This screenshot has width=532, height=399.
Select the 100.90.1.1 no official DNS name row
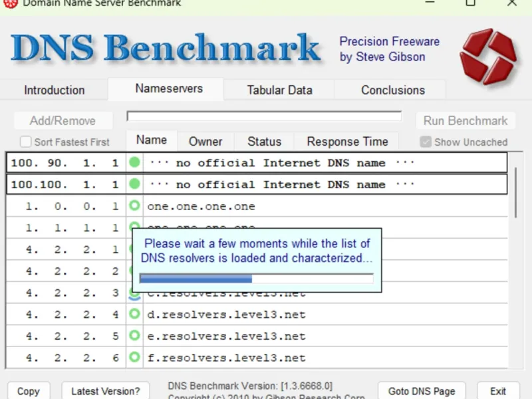[257, 163]
